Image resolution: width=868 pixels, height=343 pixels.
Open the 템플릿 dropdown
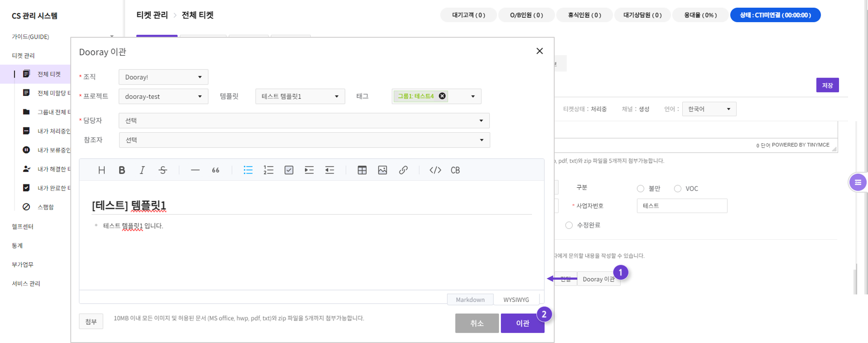(x=300, y=96)
